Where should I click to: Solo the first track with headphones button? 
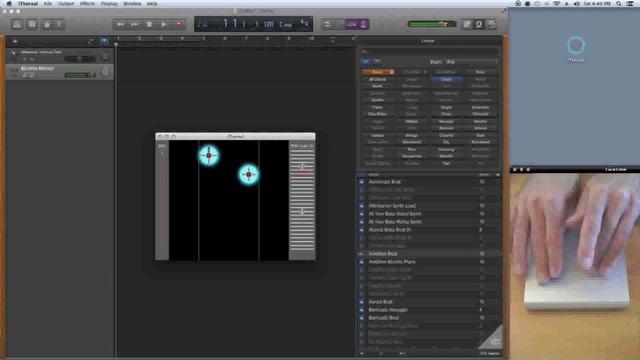pos(31,60)
